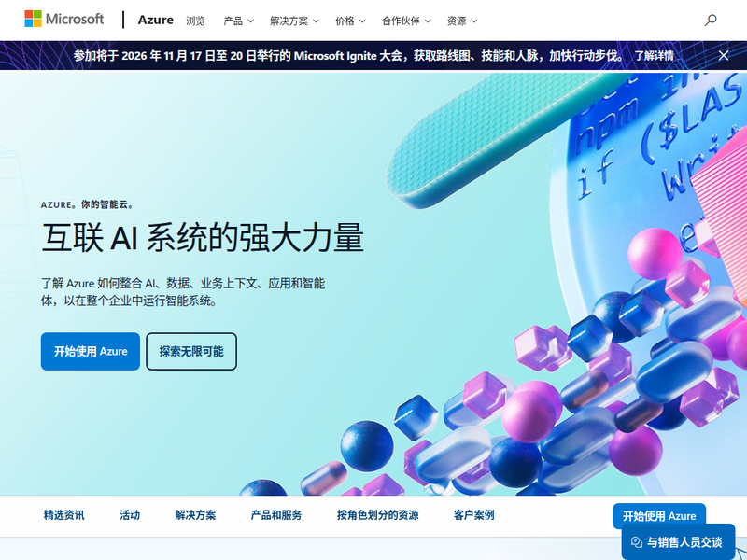Select the 客户案例 tab
The image size is (747, 560).
[x=474, y=515]
